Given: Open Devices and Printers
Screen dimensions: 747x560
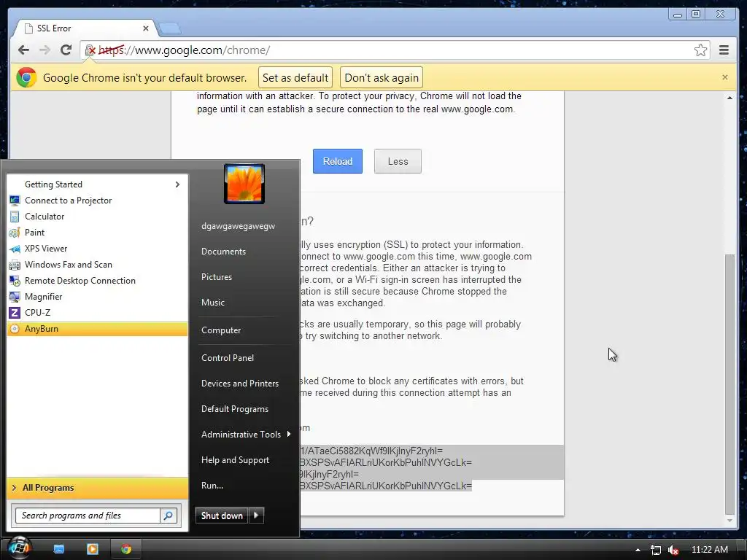Looking at the screenshot, I should (239, 384).
